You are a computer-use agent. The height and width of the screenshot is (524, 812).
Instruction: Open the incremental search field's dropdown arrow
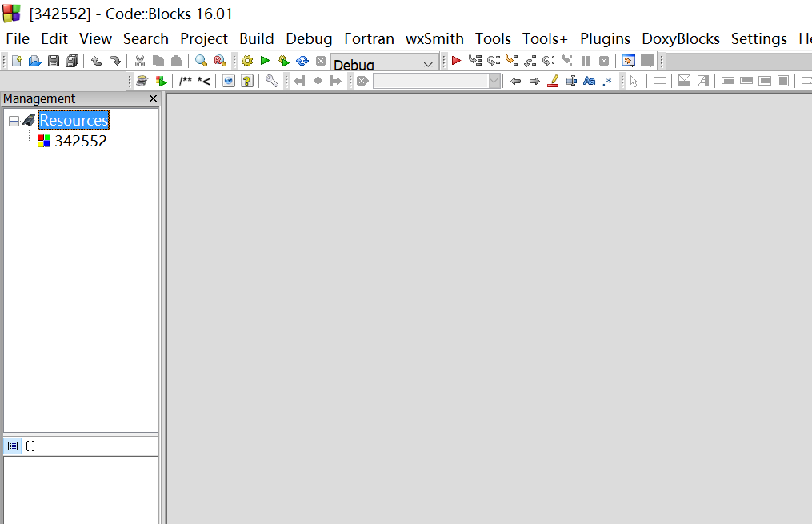pos(494,81)
